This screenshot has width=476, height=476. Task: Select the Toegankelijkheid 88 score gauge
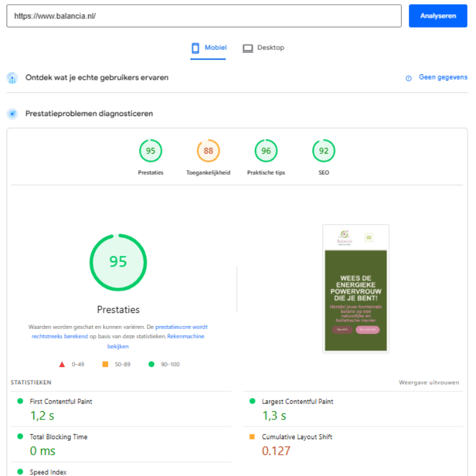pos(208,151)
